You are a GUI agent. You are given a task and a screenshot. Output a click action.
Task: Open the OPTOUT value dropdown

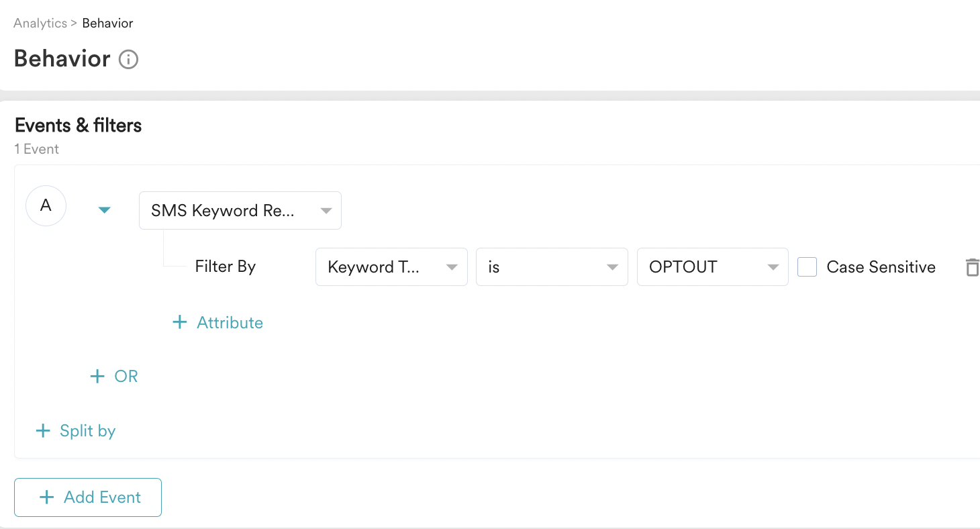[712, 267]
